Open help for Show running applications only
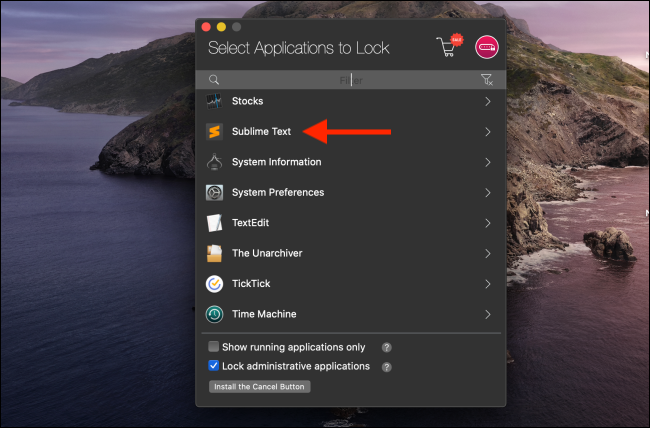The height and width of the screenshot is (428, 650). coord(386,348)
